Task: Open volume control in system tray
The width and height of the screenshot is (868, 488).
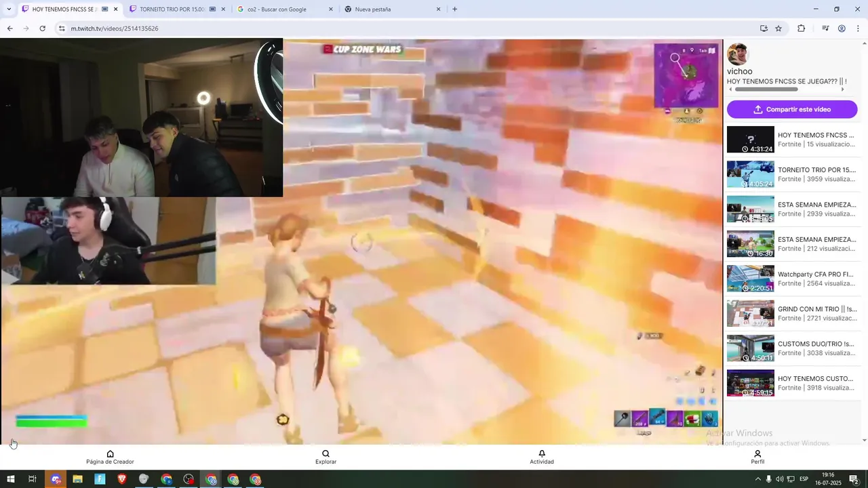Action: click(779, 479)
